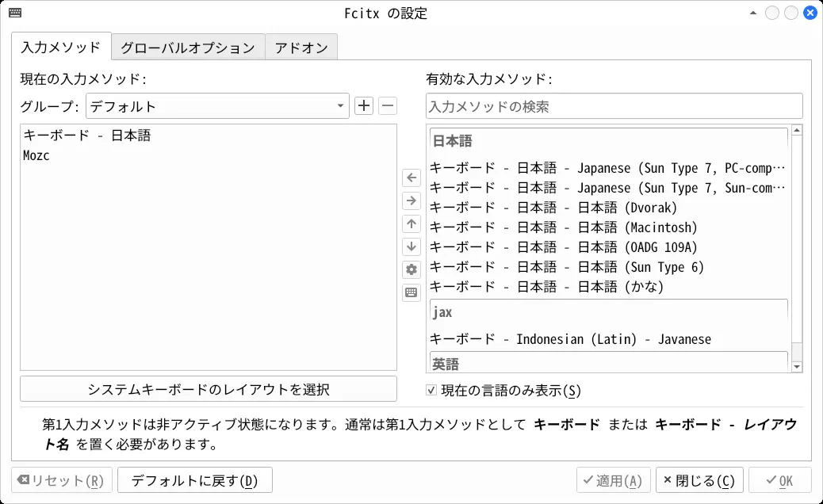Click the left arrow to add input method
823x504 pixels.
pyautogui.click(x=411, y=178)
